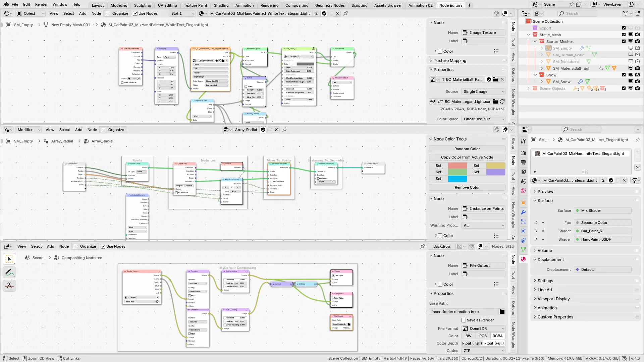Open the Render menu in top bar
The image size is (644, 362).
(41, 4)
